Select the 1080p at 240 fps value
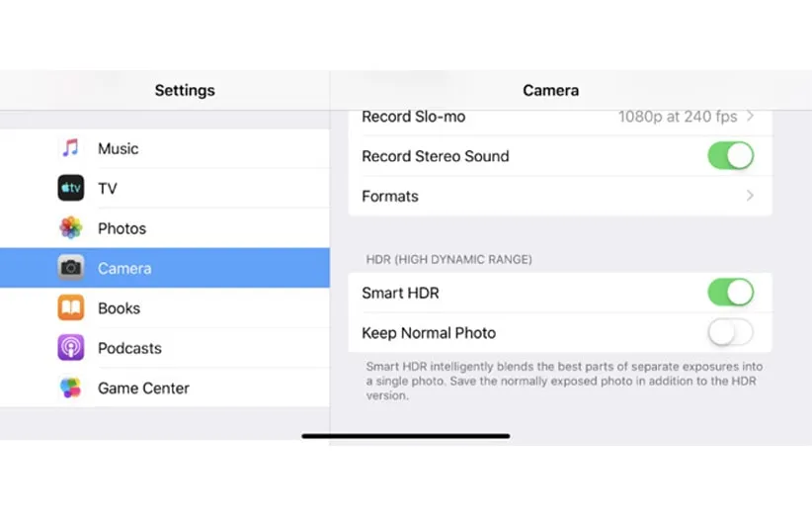812x516 pixels. coord(677,117)
